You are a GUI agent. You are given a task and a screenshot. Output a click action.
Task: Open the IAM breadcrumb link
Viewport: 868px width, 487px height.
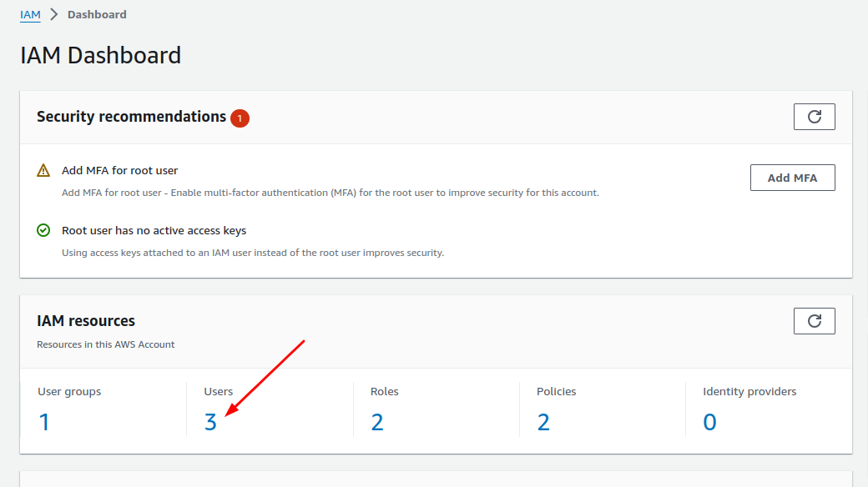[30, 14]
